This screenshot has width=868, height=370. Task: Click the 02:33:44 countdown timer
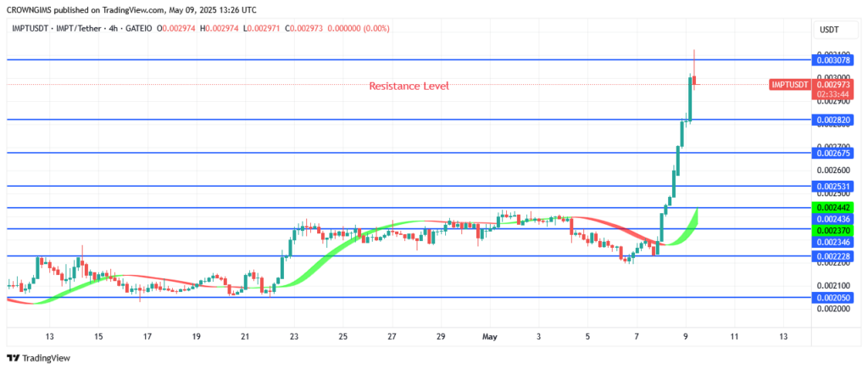point(832,94)
